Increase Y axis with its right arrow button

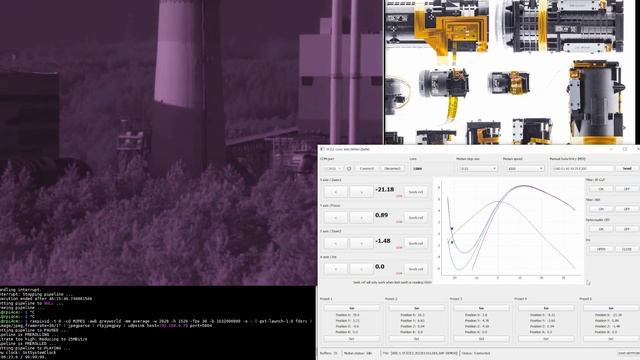pos(361,218)
